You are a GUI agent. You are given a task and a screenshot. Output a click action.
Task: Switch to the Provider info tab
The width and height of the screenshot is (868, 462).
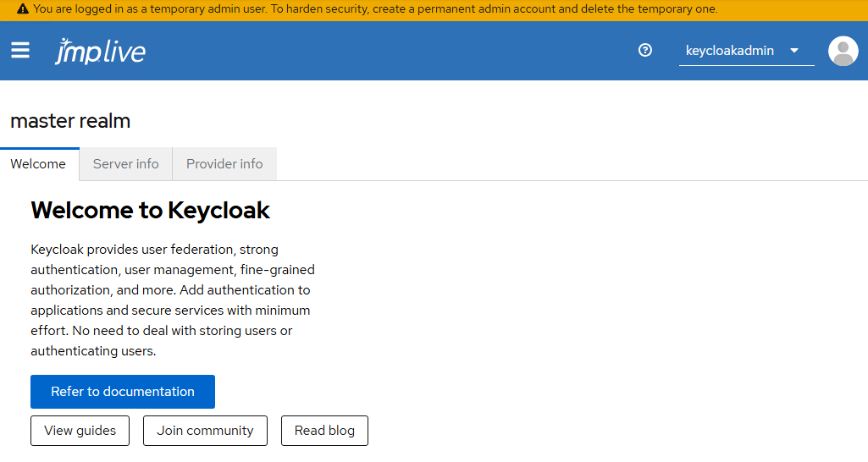point(224,164)
